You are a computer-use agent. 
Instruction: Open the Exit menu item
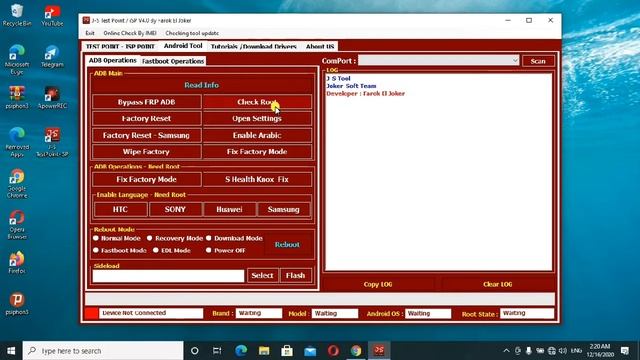[90, 33]
